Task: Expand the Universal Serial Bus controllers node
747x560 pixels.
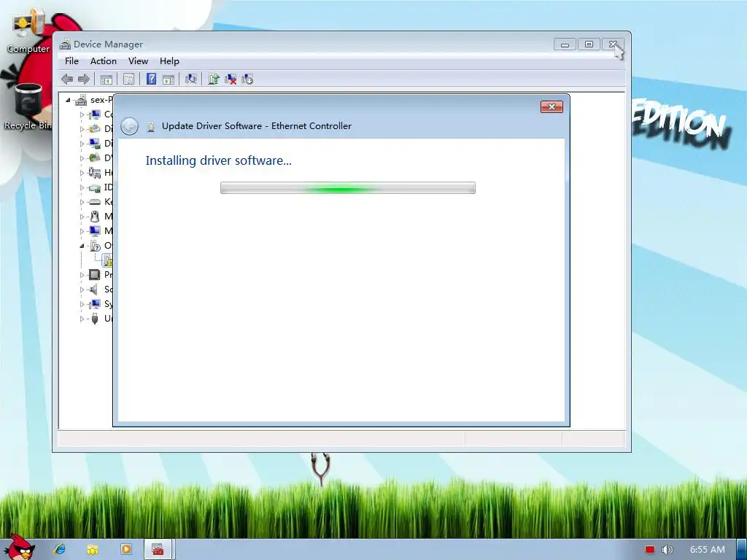Action: pos(82,319)
